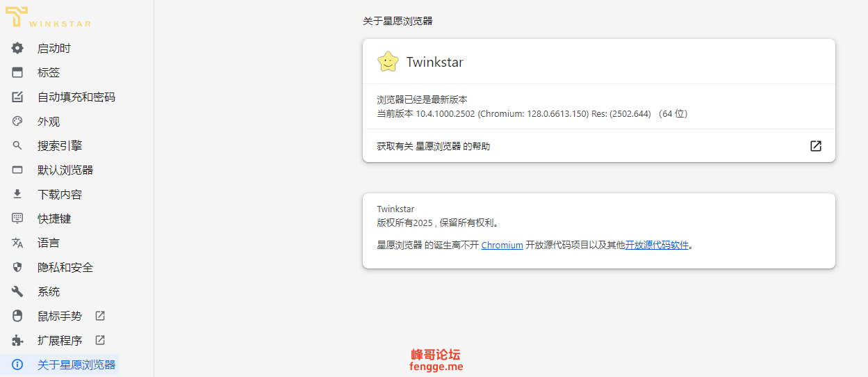The height and width of the screenshot is (377, 868).
Task: Click the download arrow icon beside 下载内容
Action: tap(17, 194)
